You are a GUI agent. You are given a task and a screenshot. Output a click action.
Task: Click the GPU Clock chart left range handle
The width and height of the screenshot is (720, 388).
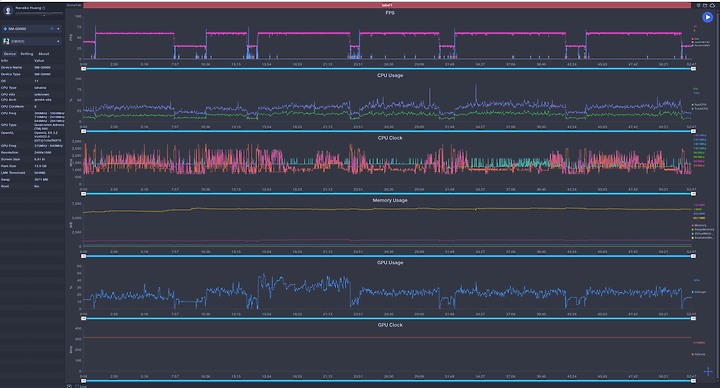coord(84,381)
